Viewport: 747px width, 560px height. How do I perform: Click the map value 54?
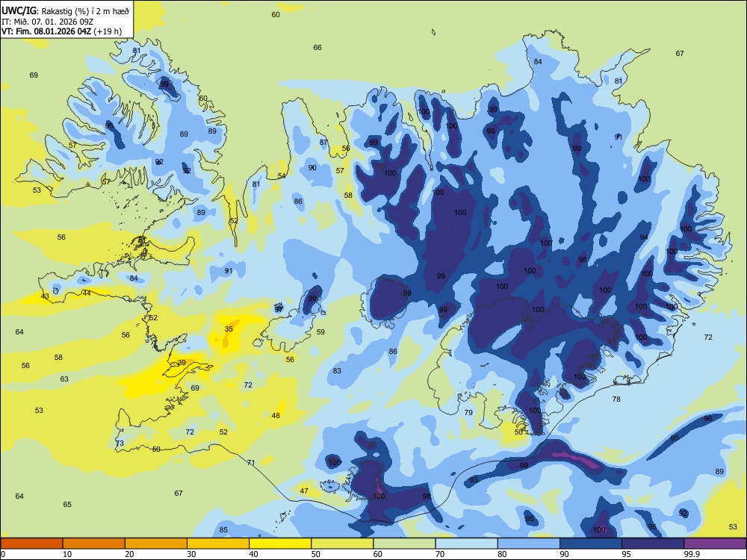[x=282, y=176]
